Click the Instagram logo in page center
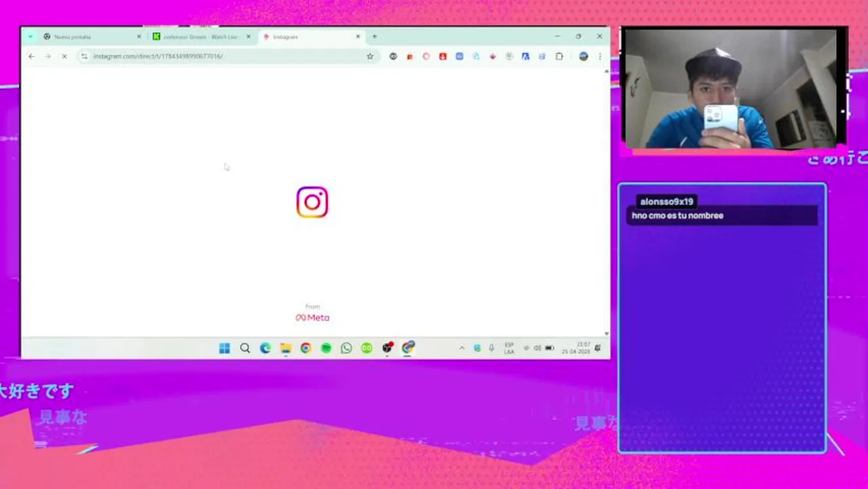 312,202
